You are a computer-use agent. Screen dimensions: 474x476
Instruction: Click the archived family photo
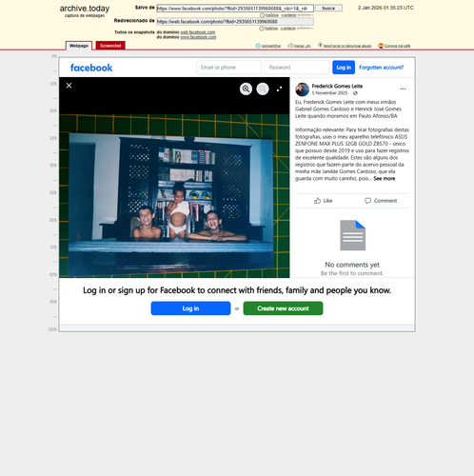tap(174, 196)
